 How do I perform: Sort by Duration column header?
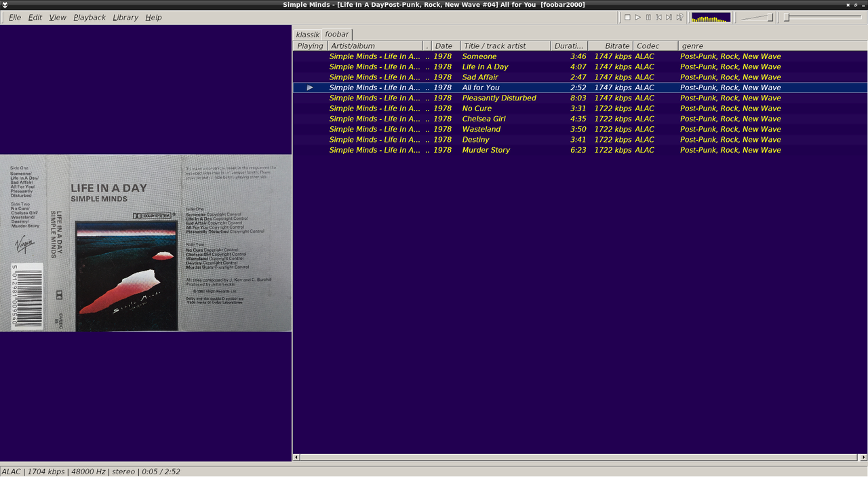point(569,45)
